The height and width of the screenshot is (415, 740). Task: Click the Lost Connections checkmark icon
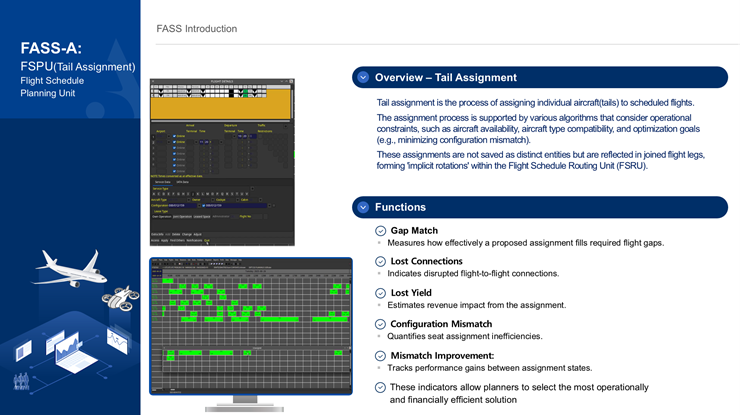tap(380, 262)
